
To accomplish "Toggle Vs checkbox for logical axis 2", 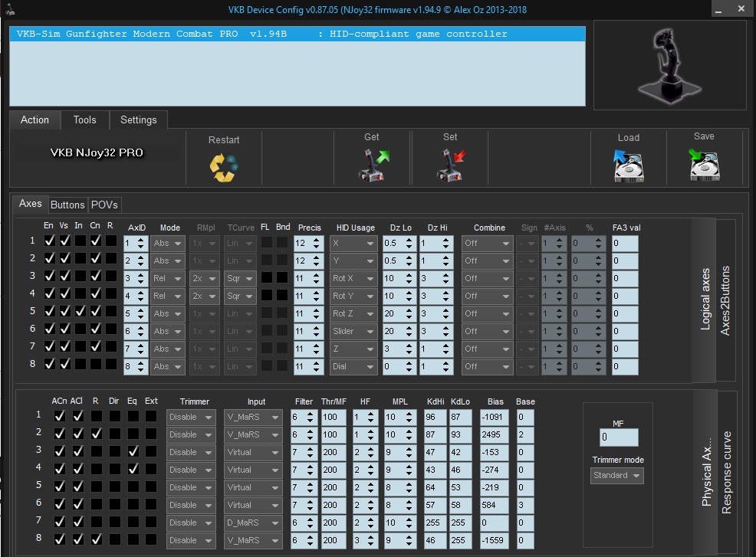I will 64,258.
